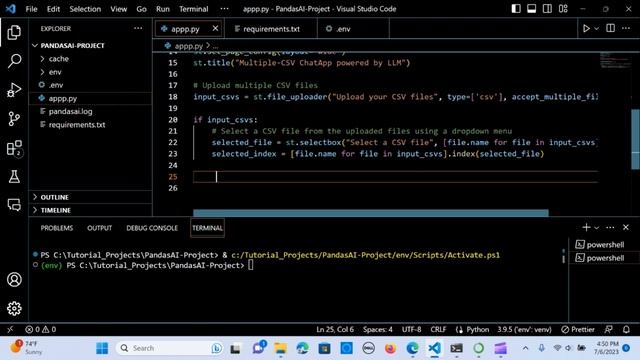Open the Selection menu

pyautogui.click(x=85, y=9)
